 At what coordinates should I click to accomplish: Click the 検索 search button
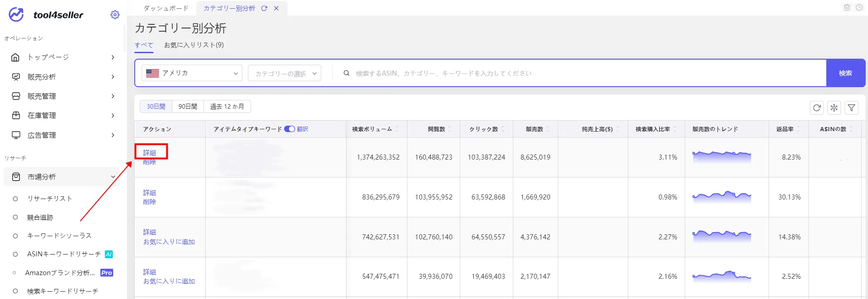point(846,73)
